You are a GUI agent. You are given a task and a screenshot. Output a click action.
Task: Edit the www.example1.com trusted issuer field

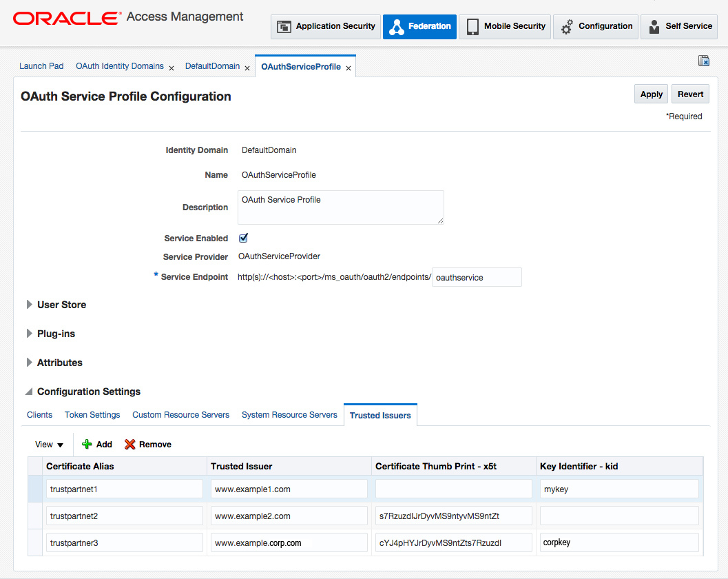pyautogui.click(x=289, y=489)
